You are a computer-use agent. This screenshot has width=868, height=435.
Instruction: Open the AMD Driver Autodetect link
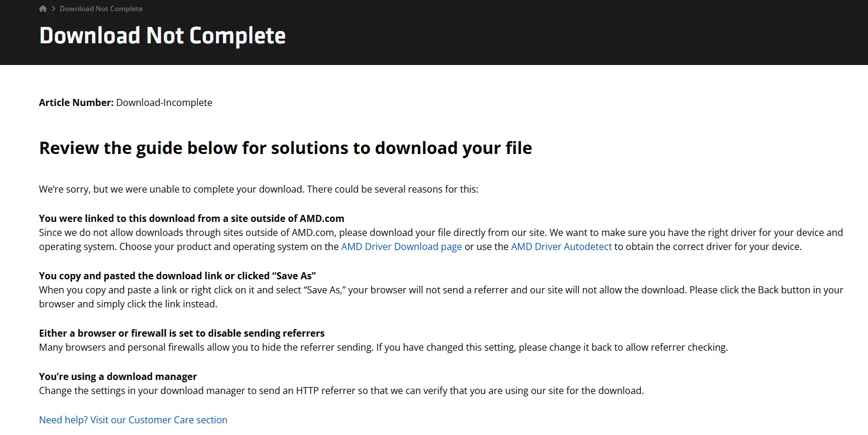[561, 246]
